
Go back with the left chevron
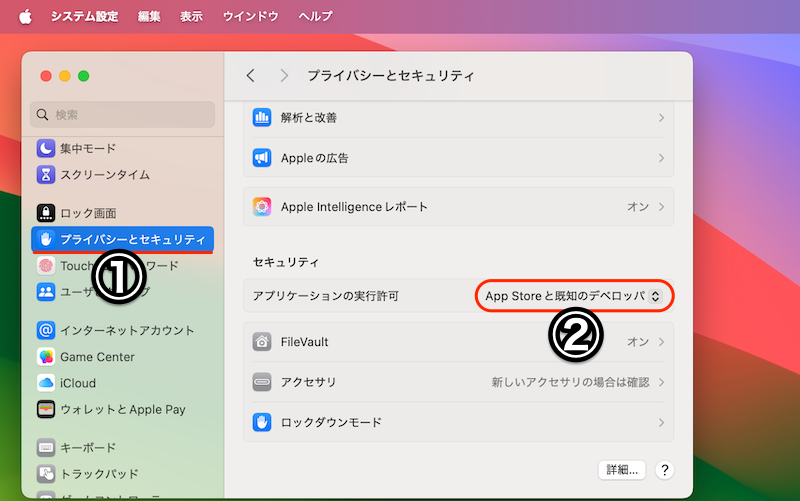pos(251,76)
